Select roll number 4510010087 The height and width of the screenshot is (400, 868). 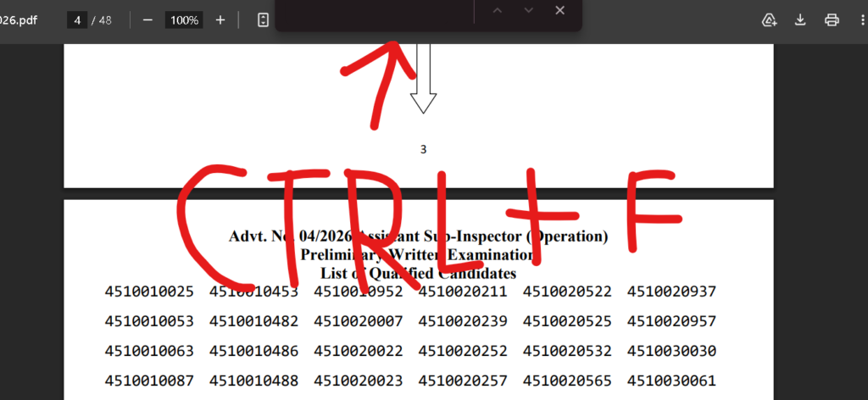149,381
